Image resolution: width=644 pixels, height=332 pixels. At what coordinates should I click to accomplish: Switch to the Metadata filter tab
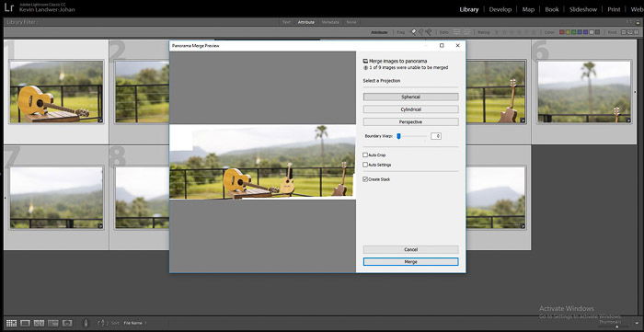tap(330, 22)
